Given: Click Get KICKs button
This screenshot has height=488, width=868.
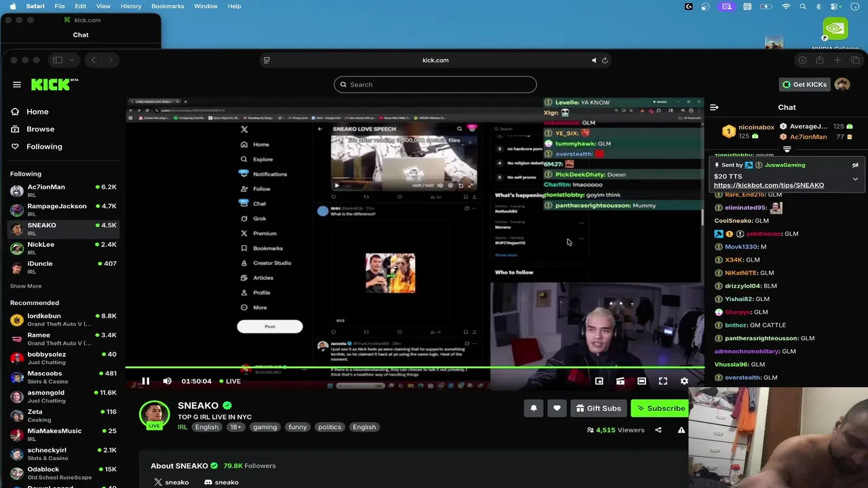Looking at the screenshot, I should click(804, 85).
